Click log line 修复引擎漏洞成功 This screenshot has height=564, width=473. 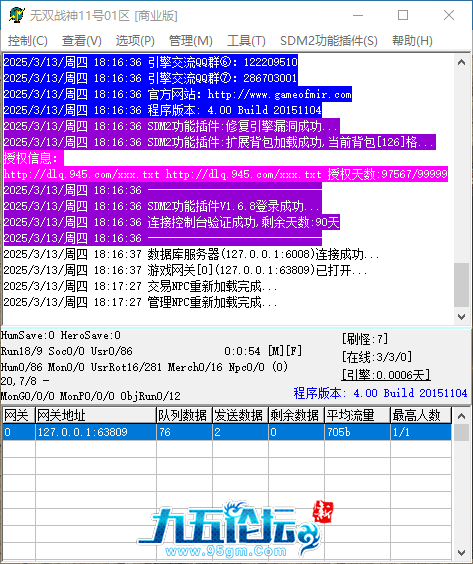(x=171, y=126)
